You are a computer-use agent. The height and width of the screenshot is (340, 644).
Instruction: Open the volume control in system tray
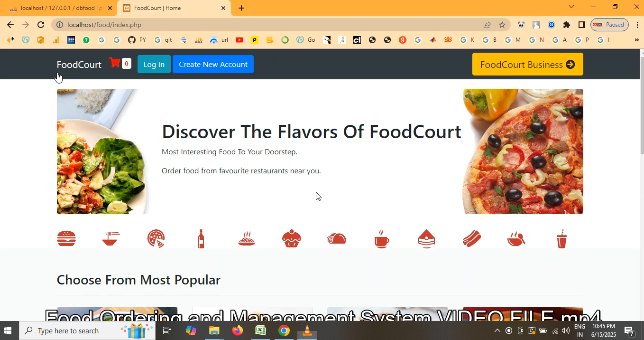(566, 331)
